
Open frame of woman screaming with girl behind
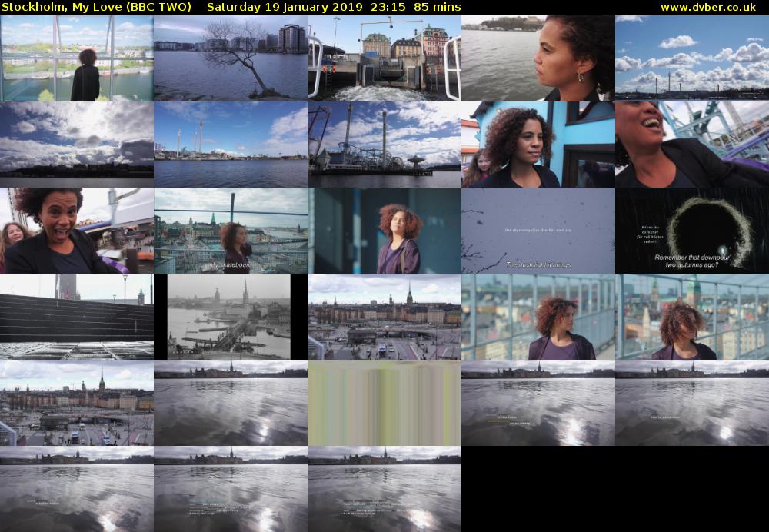pyautogui.click(x=76, y=231)
